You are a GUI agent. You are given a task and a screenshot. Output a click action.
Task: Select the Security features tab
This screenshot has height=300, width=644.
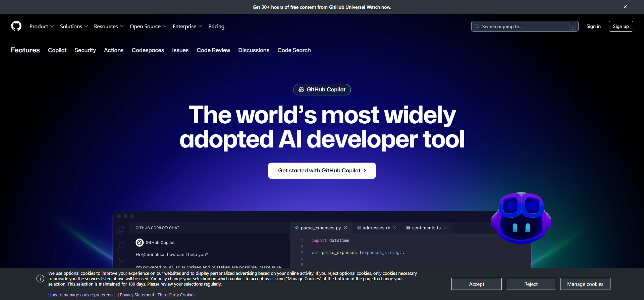click(85, 50)
